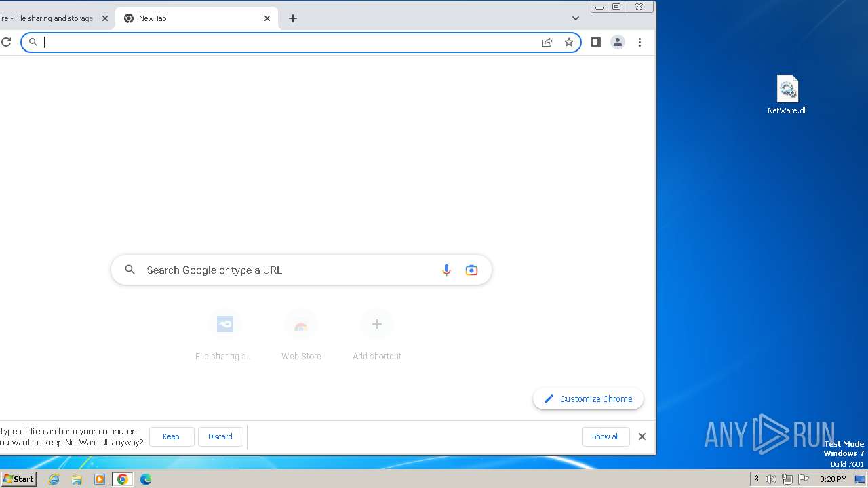The height and width of the screenshot is (488, 868).
Task: Open Chrome's three-dot menu
Action: 639,42
